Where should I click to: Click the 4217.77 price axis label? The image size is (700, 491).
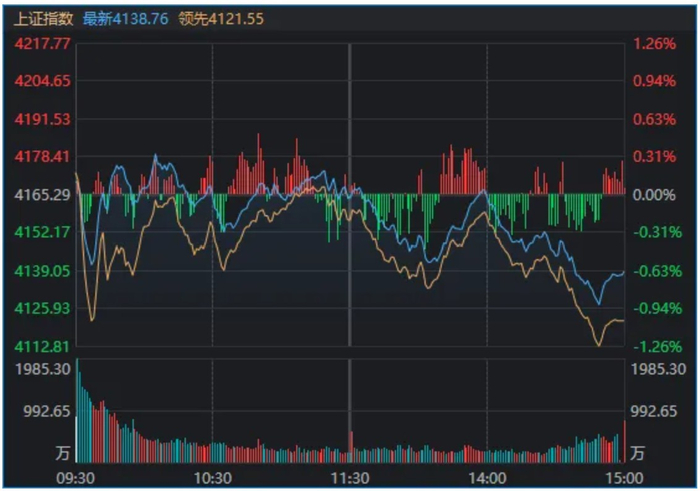pyautogui.click(x=42, y=43)
